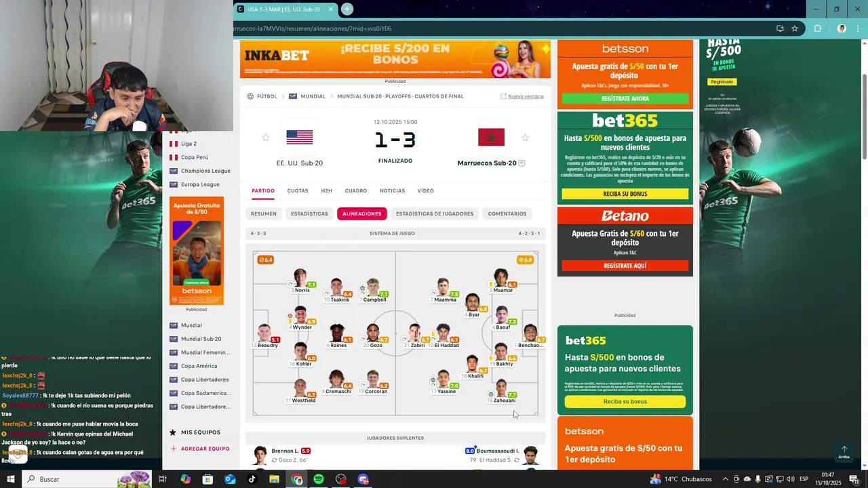Click FÚTBOL breadcrumb link
Screen dimensions: 868x488
click(267, 96)
